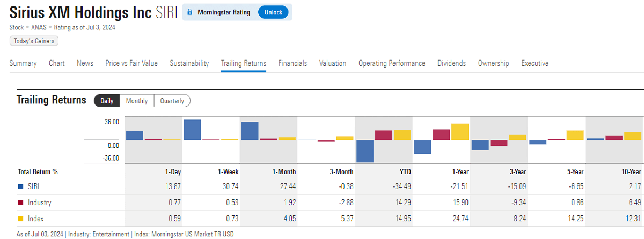The image size is (644, 239).
Task: Switch to the News tab
Action: click(x=85, y=63)
